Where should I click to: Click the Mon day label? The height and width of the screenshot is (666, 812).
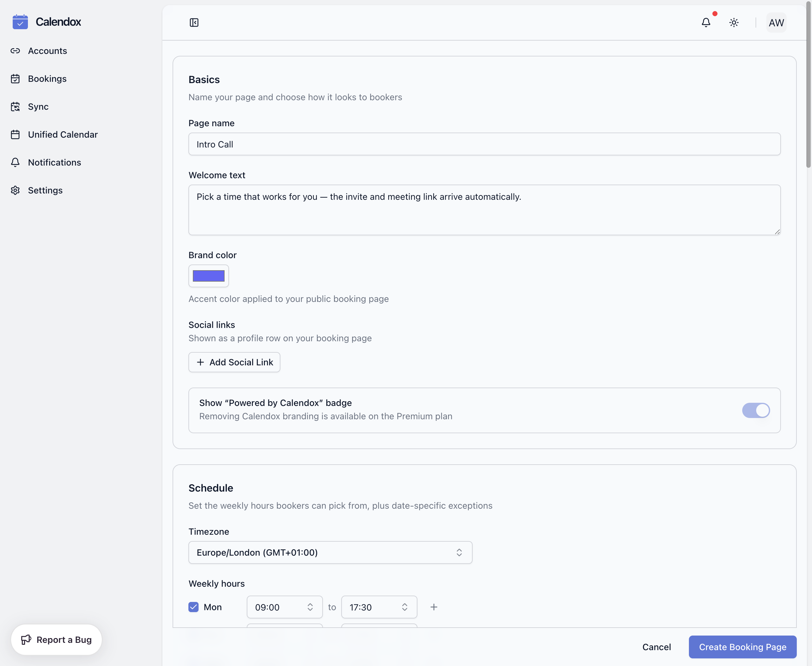pos(213,607)
